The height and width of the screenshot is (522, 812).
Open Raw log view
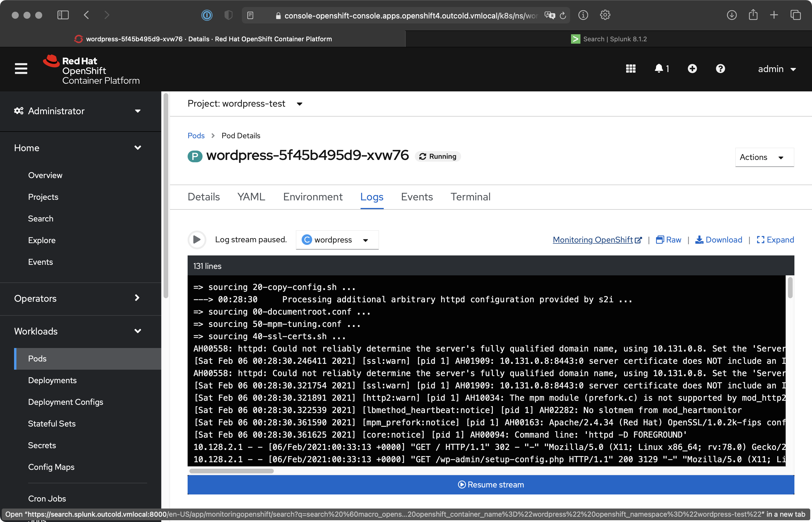click(669, 240)
